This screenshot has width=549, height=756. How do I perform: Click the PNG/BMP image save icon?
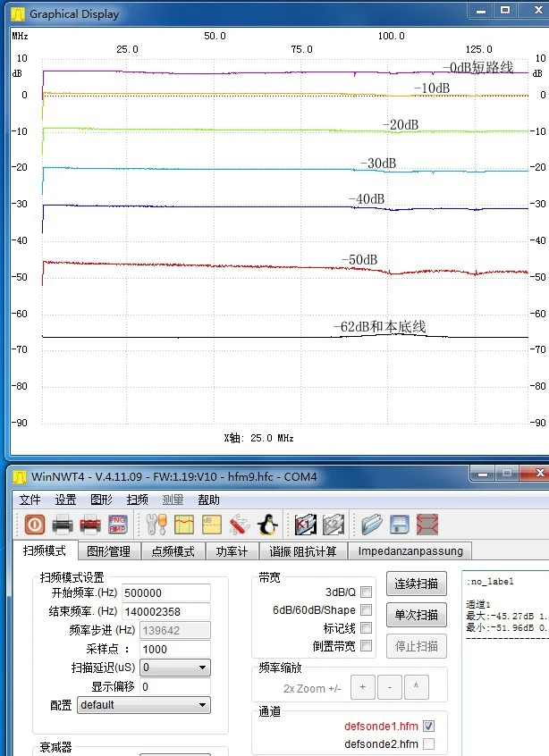click(x=118, y=525)
